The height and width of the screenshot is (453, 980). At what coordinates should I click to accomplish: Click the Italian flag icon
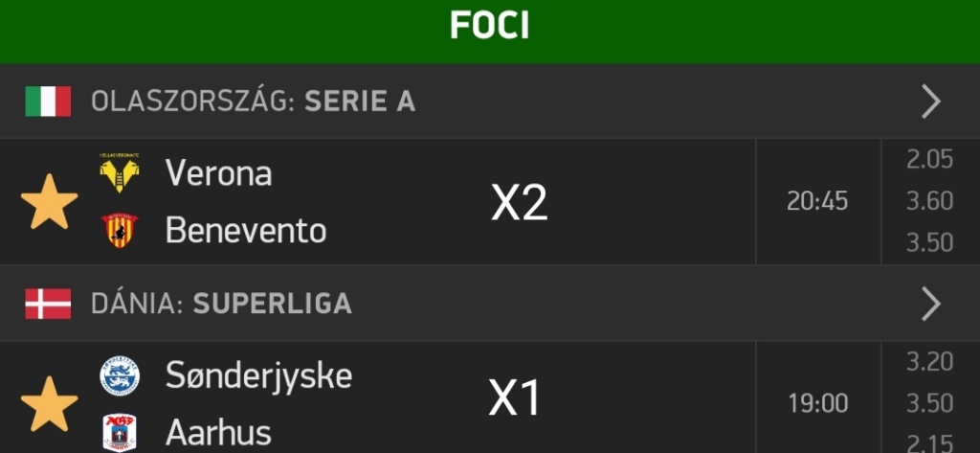pyautogui.click(x=48, y=102)
